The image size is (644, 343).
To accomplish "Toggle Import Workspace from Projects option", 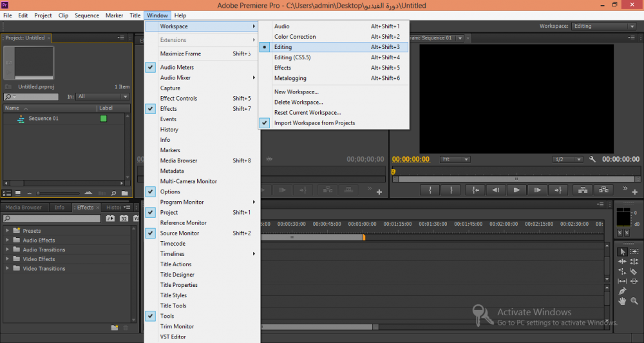I will pos(314,122).
